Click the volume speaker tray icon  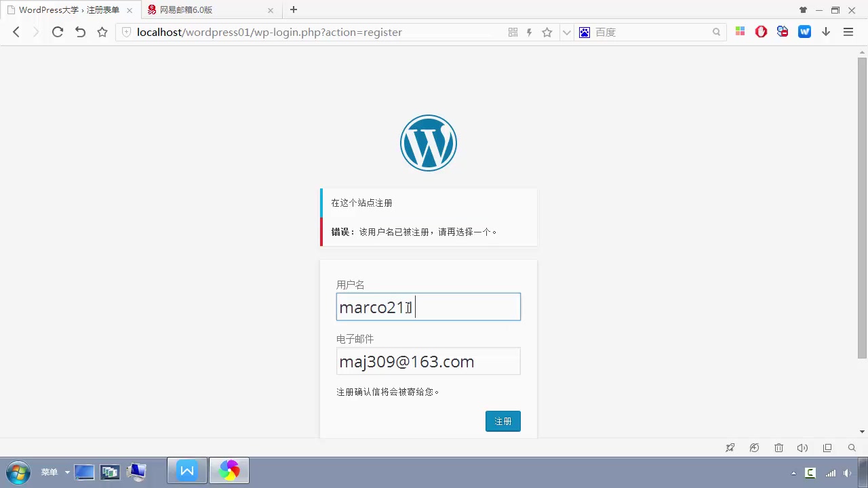(848, 473)
